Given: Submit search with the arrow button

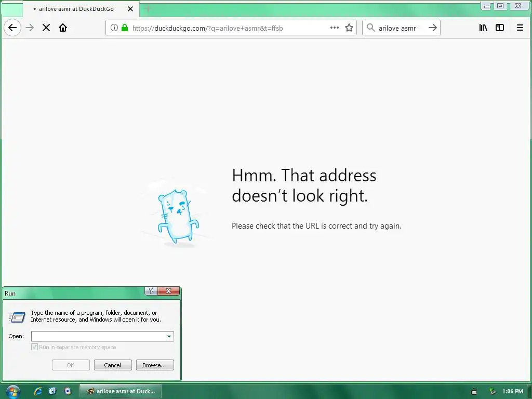Looking at the screenshot, I should click(433, 28).
